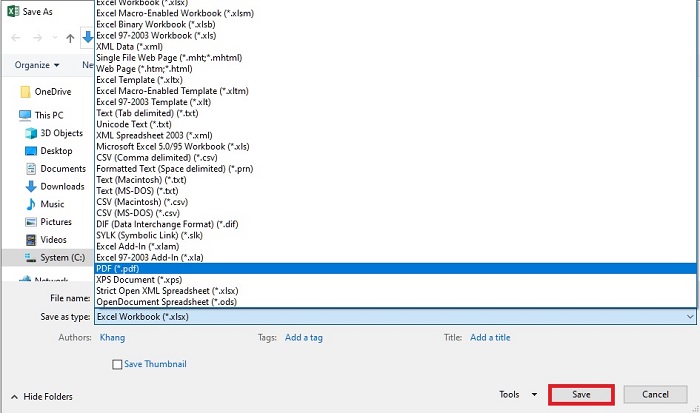Expand the Save as type combo box
Viewport: 700px width, 413px height.
[x=395, y=316]
